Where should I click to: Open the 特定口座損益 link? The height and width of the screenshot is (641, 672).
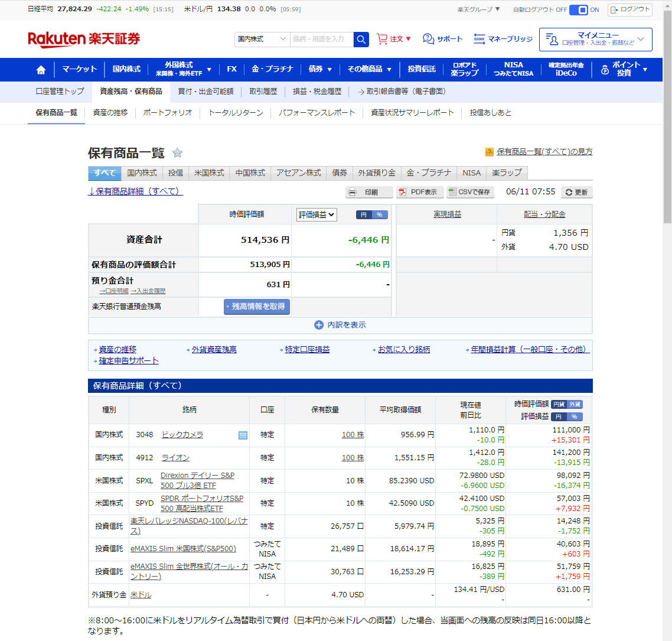(x=307, y=350)
